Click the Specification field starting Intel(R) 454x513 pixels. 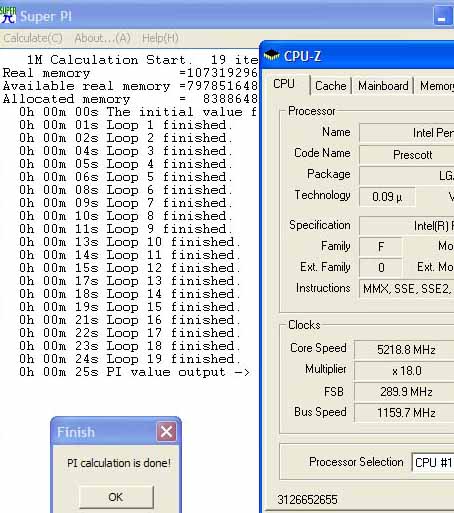point(407,226)
